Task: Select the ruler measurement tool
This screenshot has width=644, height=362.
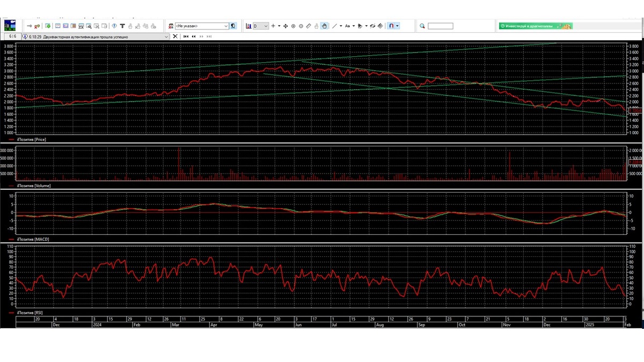Action: coord(309,26)
